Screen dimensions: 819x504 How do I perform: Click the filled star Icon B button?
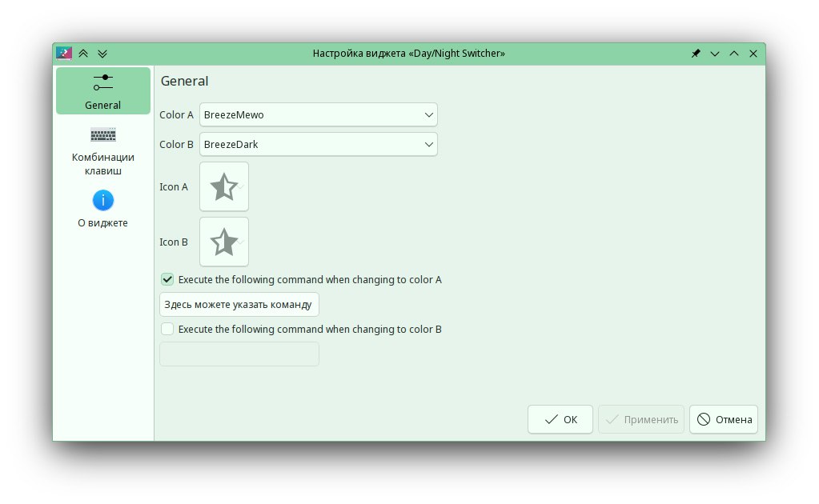tap(223, 242)
